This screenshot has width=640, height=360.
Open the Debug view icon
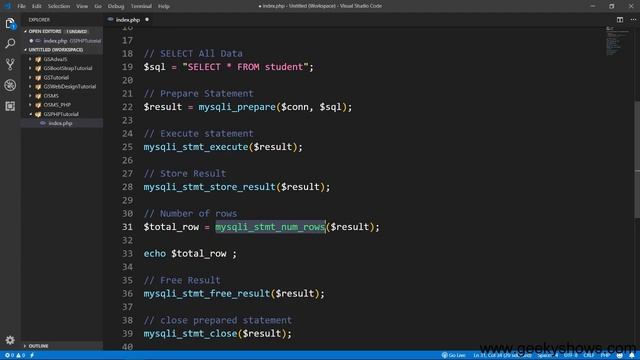pos(10,85)
